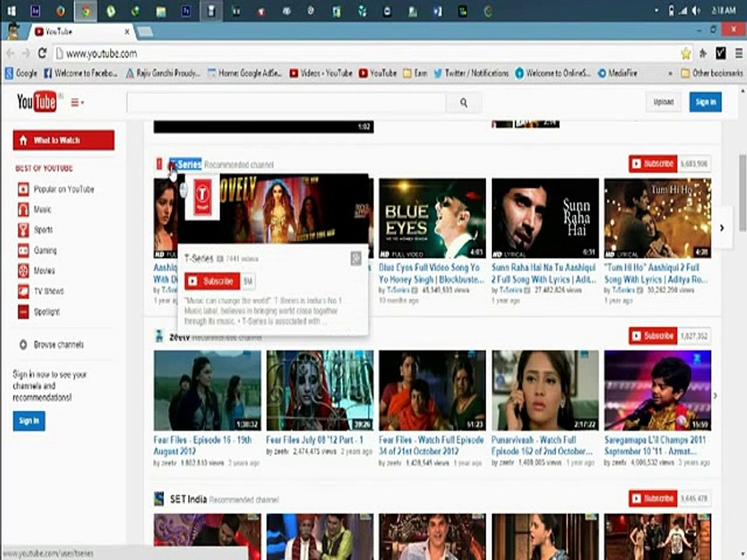Click the address bar showing www.youtube.com
The width and height of the screenshot is (747, 560).
[366, 54]
